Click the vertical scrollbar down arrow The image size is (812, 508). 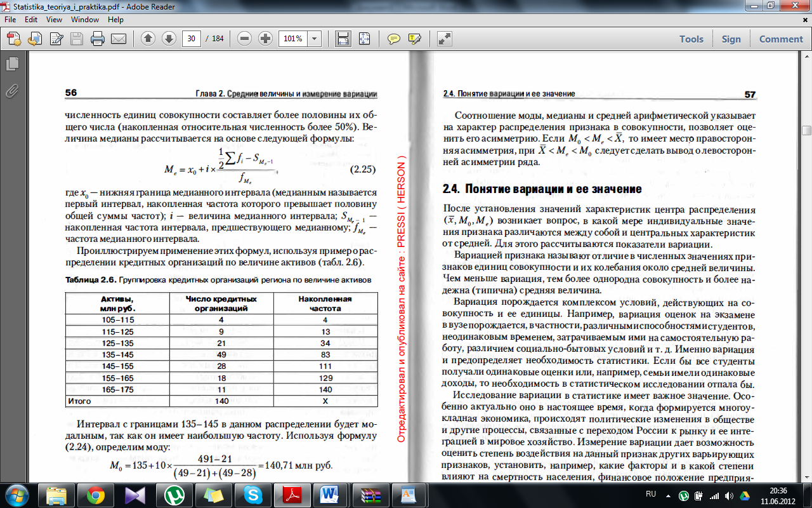pos(806,476)
